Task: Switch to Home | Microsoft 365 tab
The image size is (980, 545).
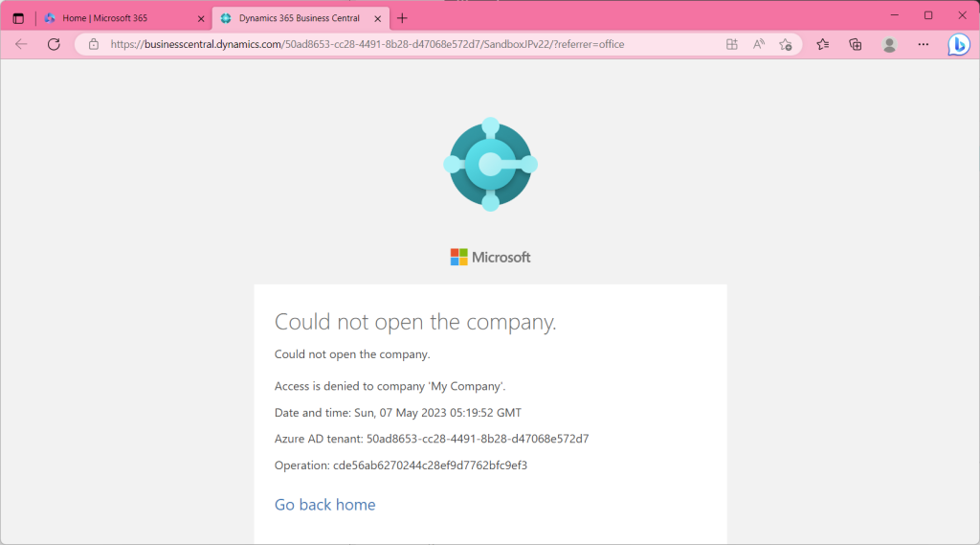Action: (125, 18)
